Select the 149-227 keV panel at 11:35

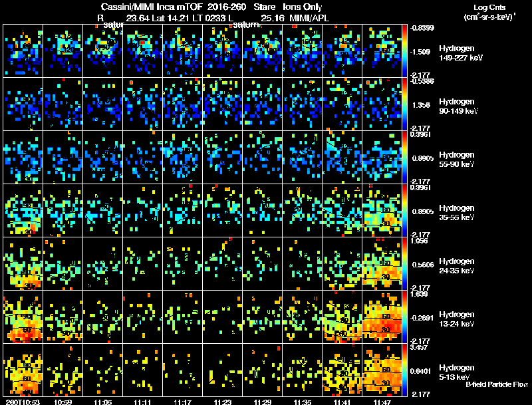[x=303, y=51]
